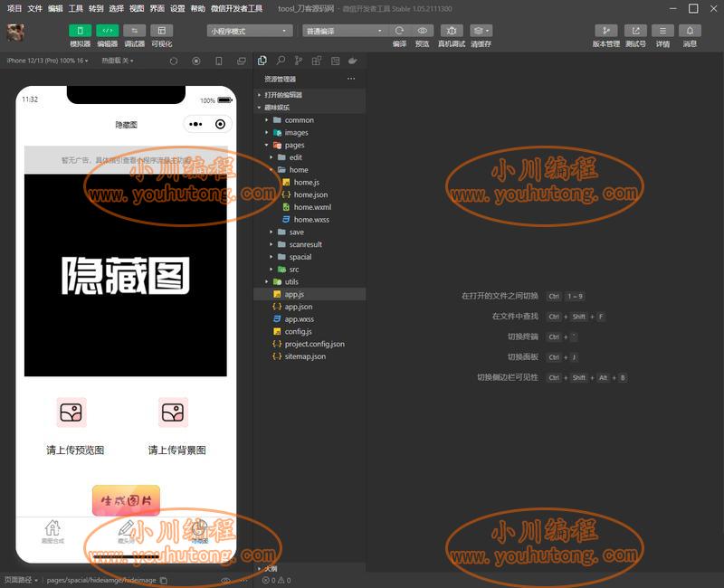Open the Visualization panel
Image resolution: width=724 pixels, height=588 pixels.
tap(162, 31)
